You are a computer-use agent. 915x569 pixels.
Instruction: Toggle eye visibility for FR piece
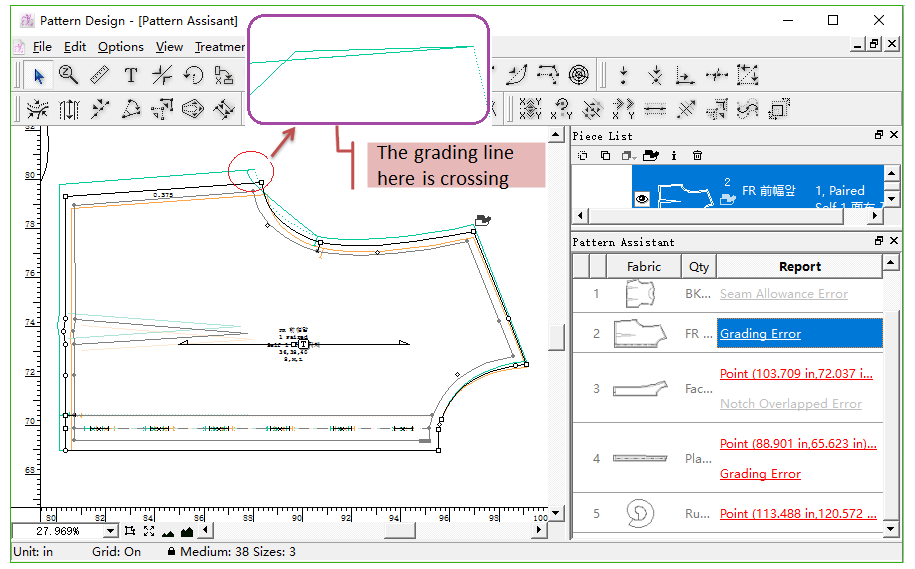click(642, 199)
